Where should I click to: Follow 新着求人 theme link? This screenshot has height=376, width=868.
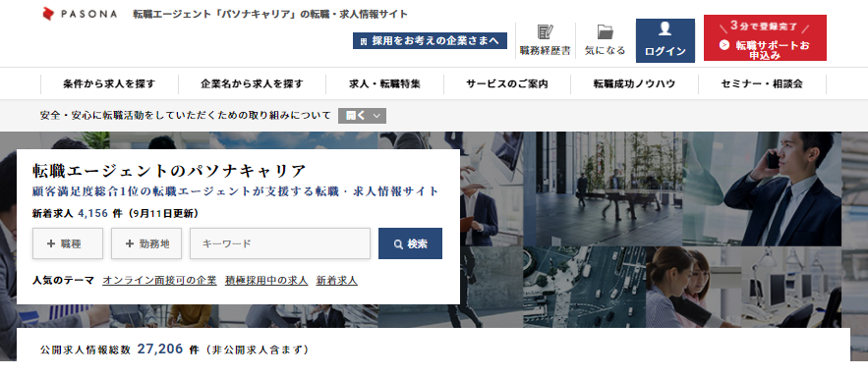click(x=336, y=281)
